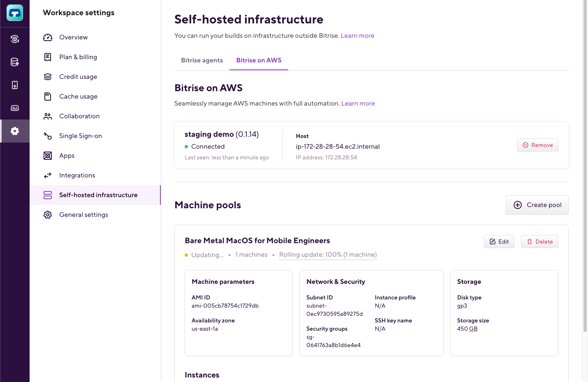Image resolution: width=588 pixels, height=382 pixels.
Task: Open the database cache icon in left rail
Action: [15, 62]
